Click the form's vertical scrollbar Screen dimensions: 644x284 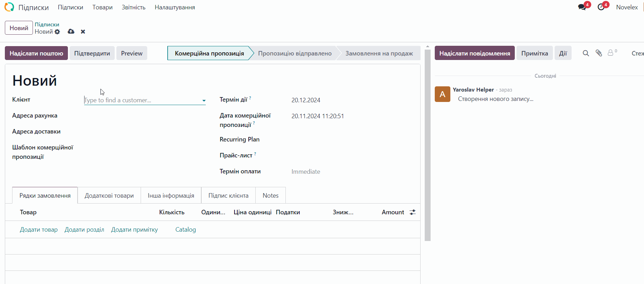point(427,146)
